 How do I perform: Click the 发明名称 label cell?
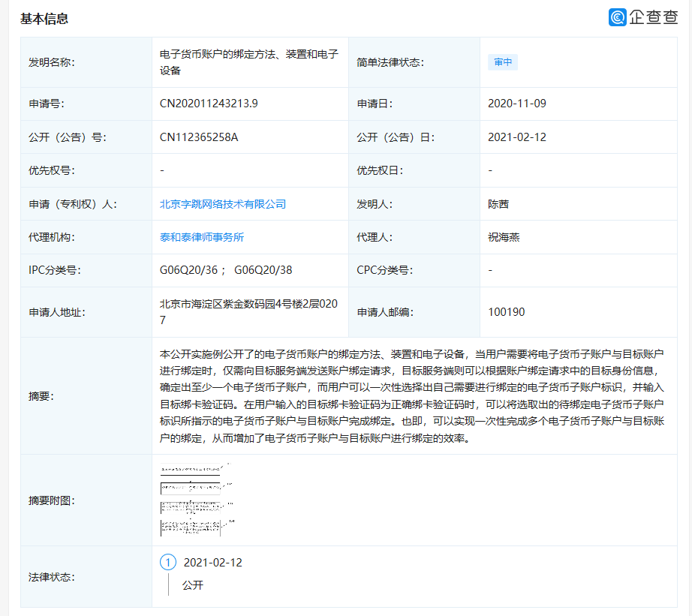point(86,62)
